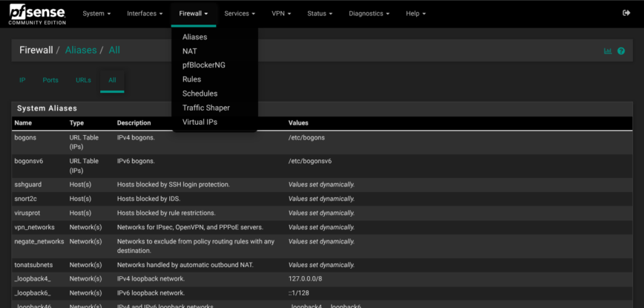Click 'Values set dynamically.' in tonatsubnets row
This screenshot has height=308, width=644.
coord(321,265)
